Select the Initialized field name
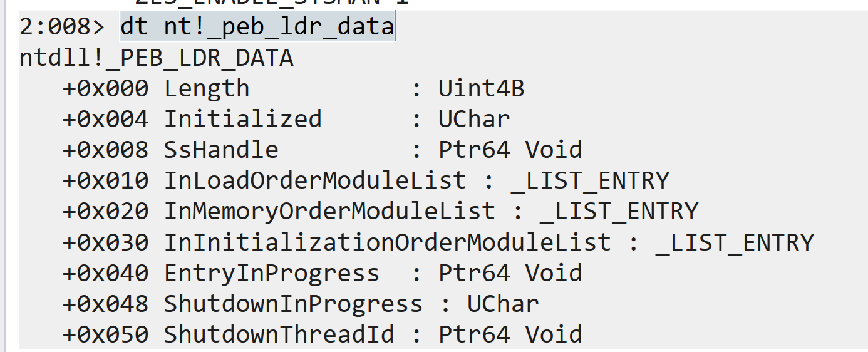 tap(243, 119)
